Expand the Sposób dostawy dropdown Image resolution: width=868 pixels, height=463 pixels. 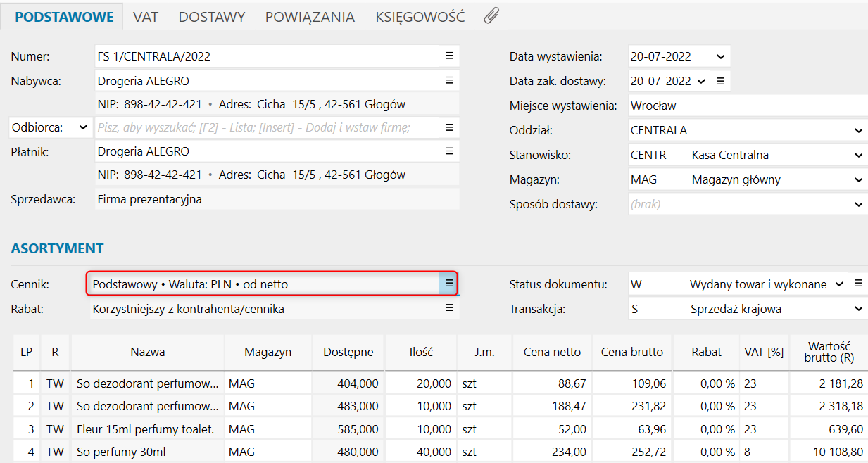858,204
